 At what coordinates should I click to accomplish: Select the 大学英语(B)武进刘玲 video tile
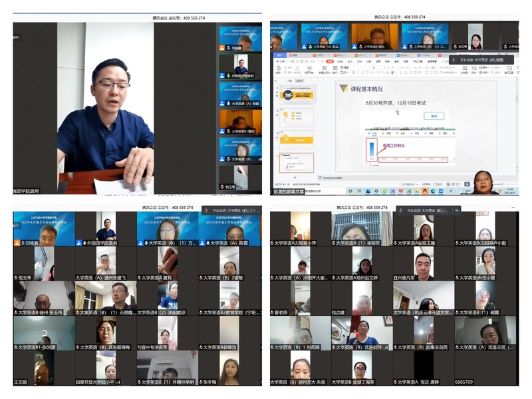click(362, 333)
